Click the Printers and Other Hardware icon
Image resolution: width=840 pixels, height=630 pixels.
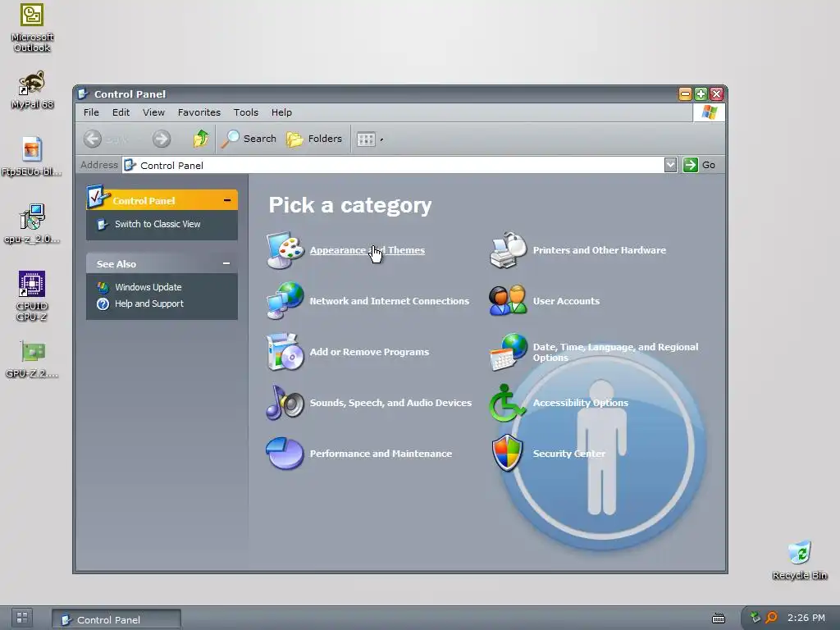(x=509, y=250)
